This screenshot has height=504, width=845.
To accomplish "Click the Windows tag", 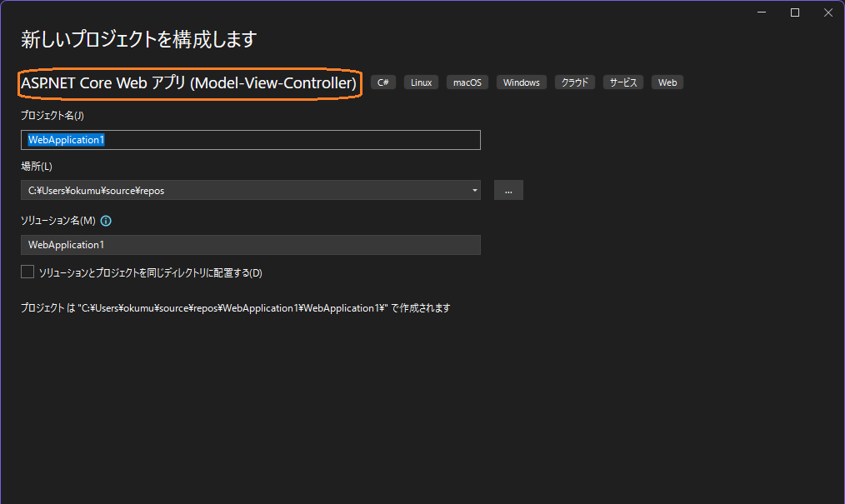I will pyautogui.click(x=521, y=82).
